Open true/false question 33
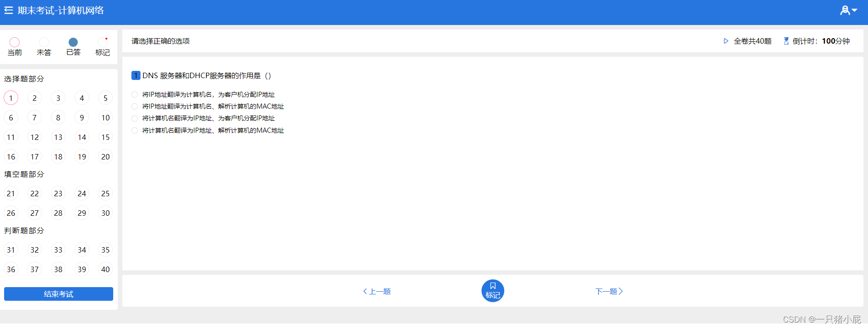Viewport: 868px width, 328px height. [x=58, y=250]
